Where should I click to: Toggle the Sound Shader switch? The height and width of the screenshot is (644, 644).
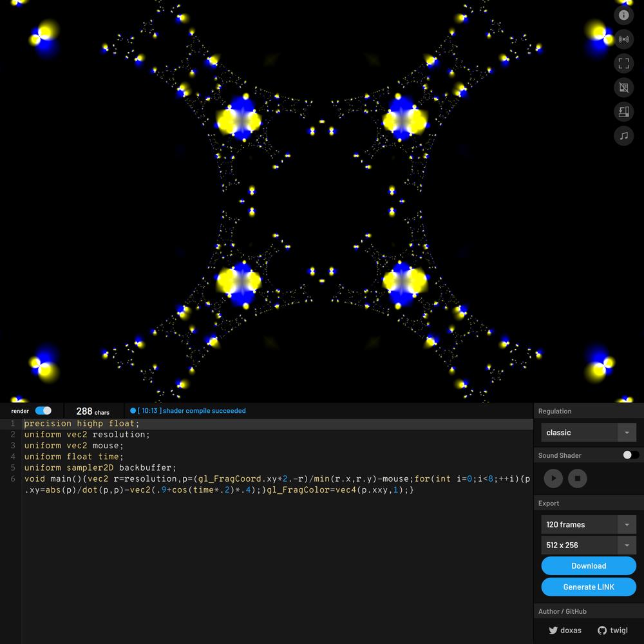tap(630, 455)
